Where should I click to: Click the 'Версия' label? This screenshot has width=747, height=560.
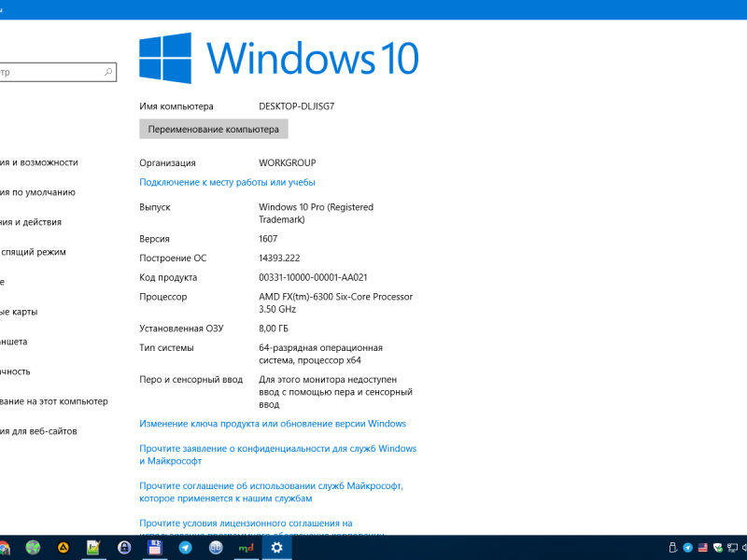point(154,239)
